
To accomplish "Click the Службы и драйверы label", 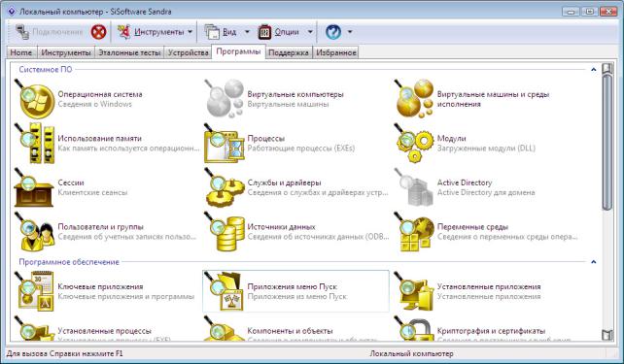I will pos(284,182).
